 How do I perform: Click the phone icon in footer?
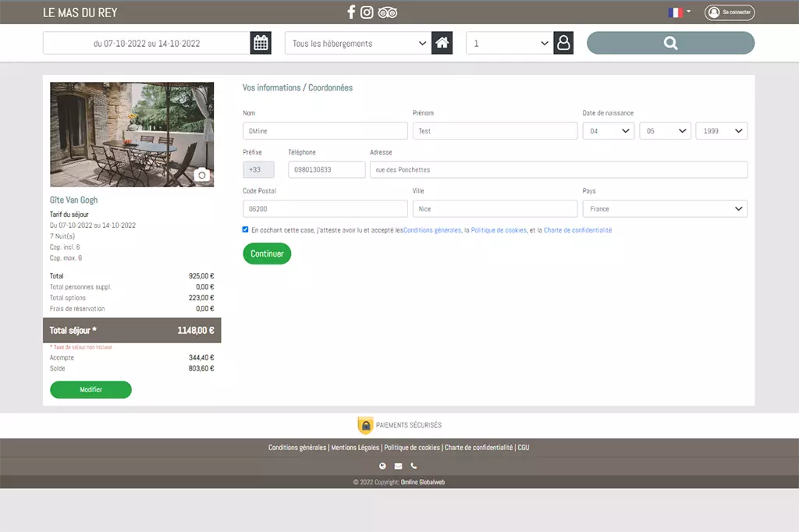coord(414,466)
